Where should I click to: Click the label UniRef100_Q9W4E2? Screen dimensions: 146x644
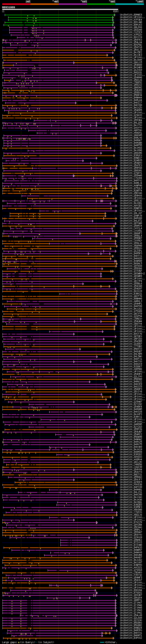pyautogui.click(x=131, y=540)
